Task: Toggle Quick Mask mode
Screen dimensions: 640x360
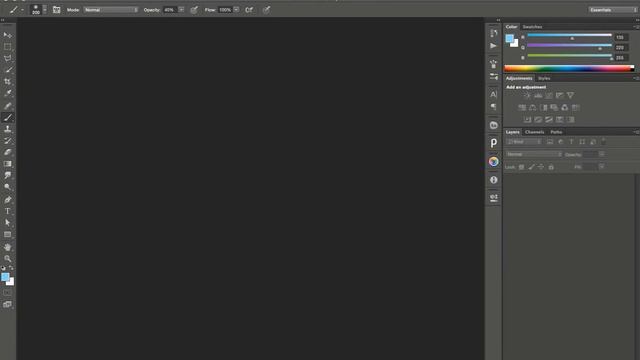Action: 8,293
